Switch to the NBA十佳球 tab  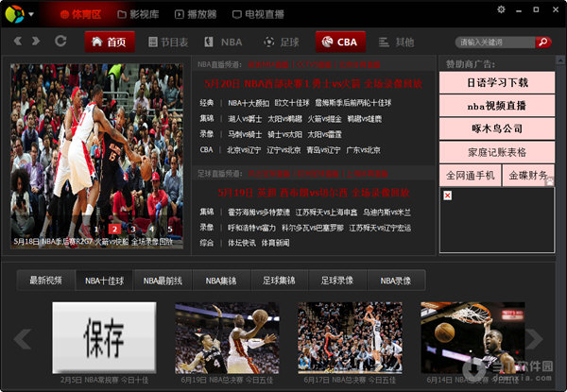pyautogui.click(x=104, y=281)
